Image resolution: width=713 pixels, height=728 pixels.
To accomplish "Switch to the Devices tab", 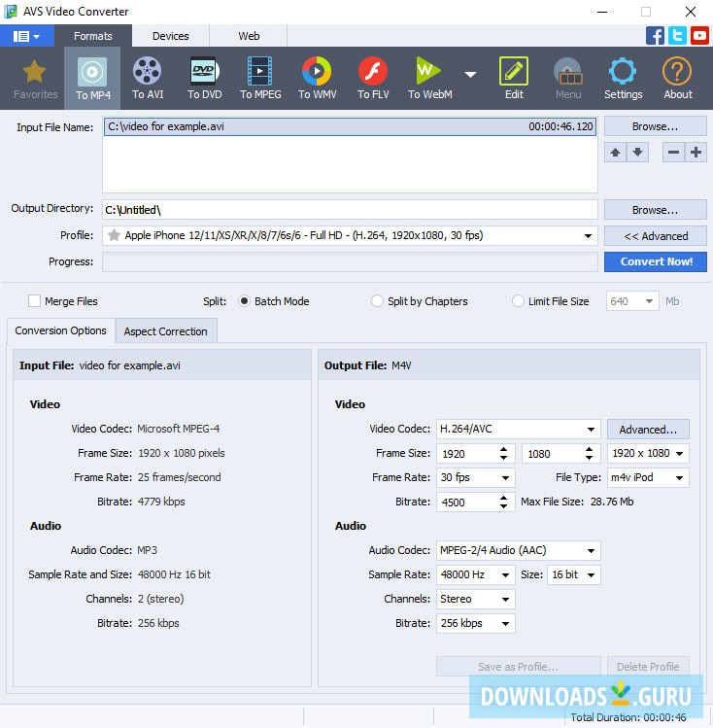I will pos(171,36).
